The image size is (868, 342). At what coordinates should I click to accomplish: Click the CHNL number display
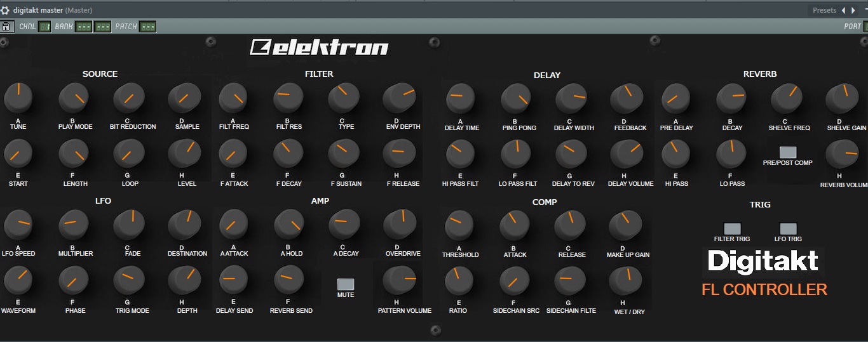coord(44,27)
